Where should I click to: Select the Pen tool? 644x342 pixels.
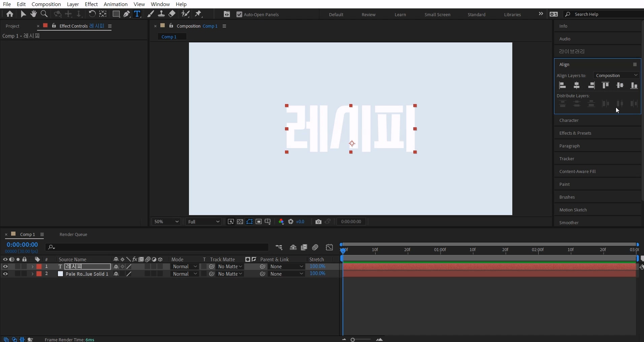tap(127, 14)
